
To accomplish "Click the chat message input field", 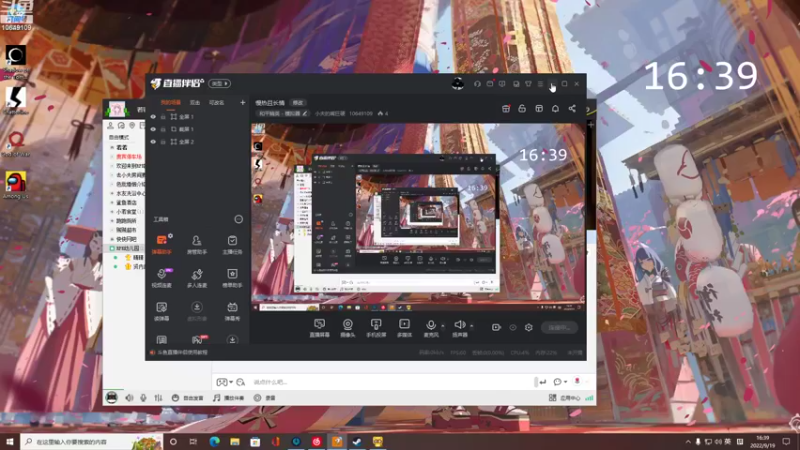I will (393, 382).
